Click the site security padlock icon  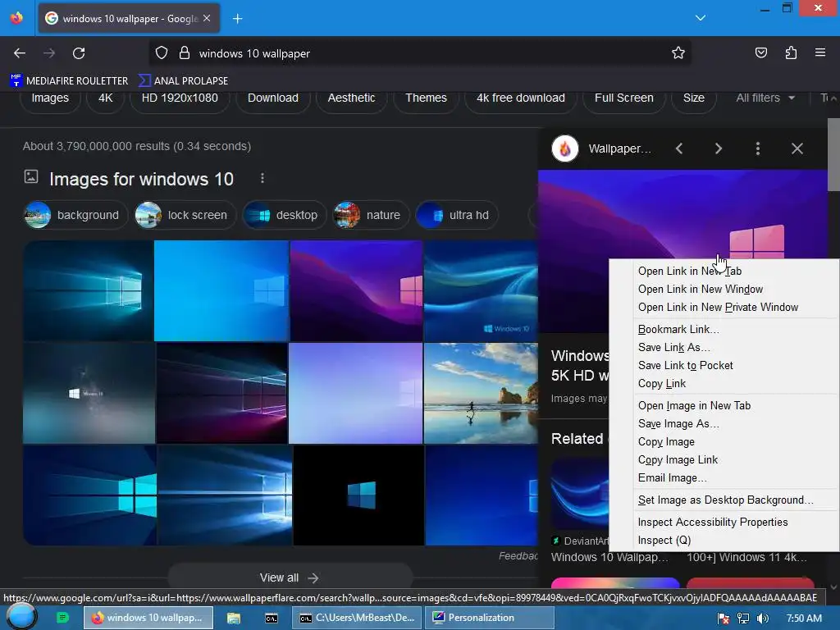[185, 53]
